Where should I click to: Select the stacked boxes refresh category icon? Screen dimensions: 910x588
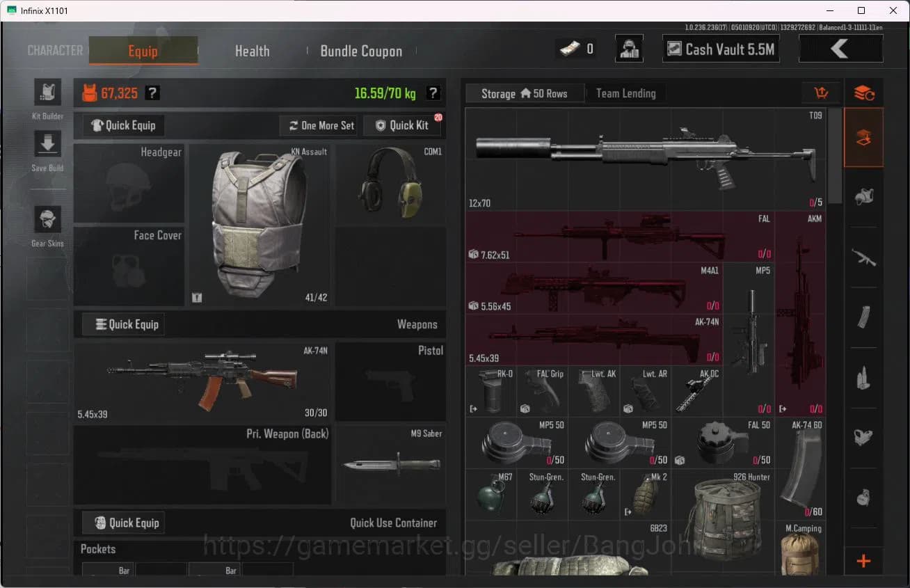pos(864,93)
